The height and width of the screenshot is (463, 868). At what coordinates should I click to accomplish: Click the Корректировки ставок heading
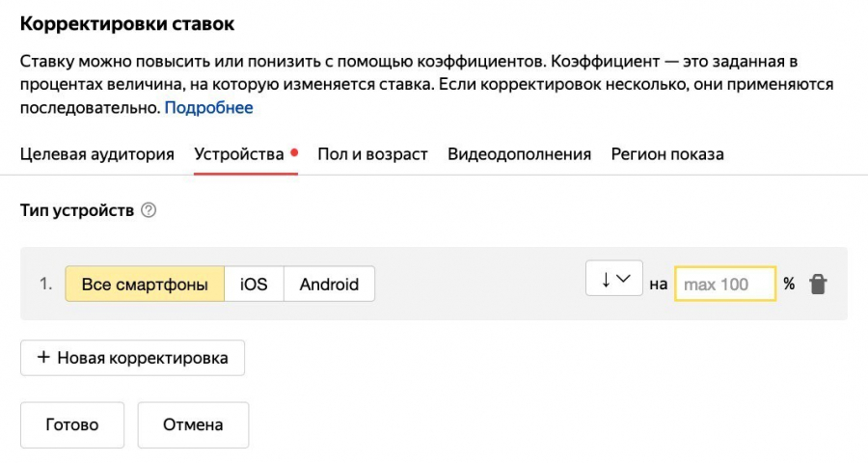(x=127, y=22)
